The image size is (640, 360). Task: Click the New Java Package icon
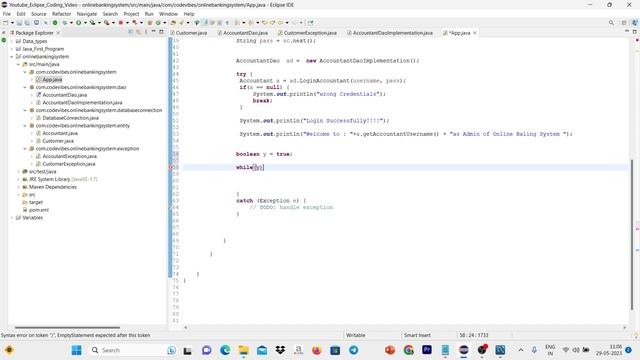(x=150, y=23)
